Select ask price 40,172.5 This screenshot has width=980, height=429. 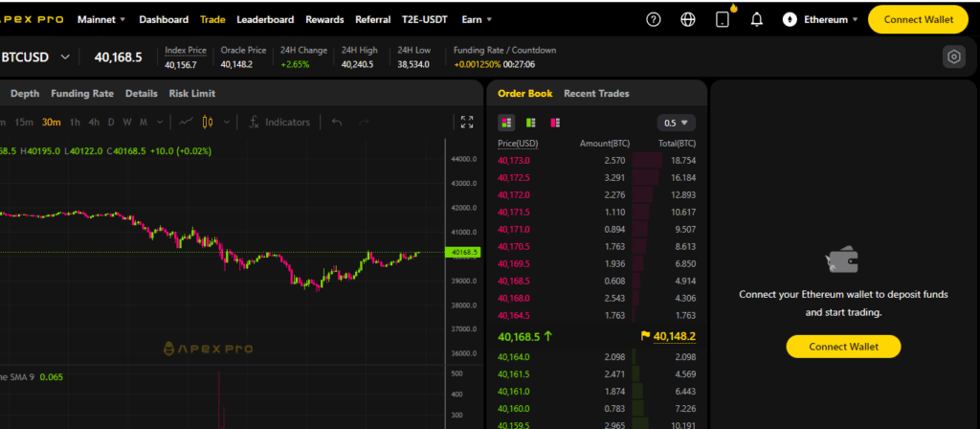coord(514,177)
